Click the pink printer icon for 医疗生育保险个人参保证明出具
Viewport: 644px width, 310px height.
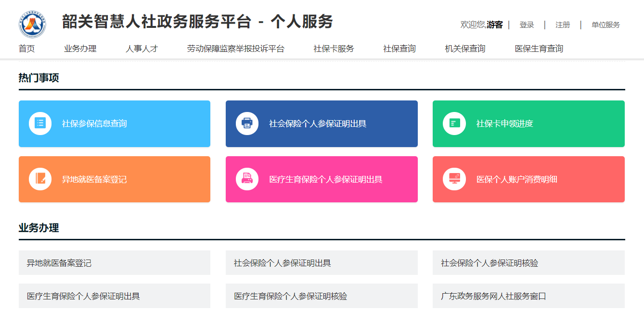tap(247, 179)
